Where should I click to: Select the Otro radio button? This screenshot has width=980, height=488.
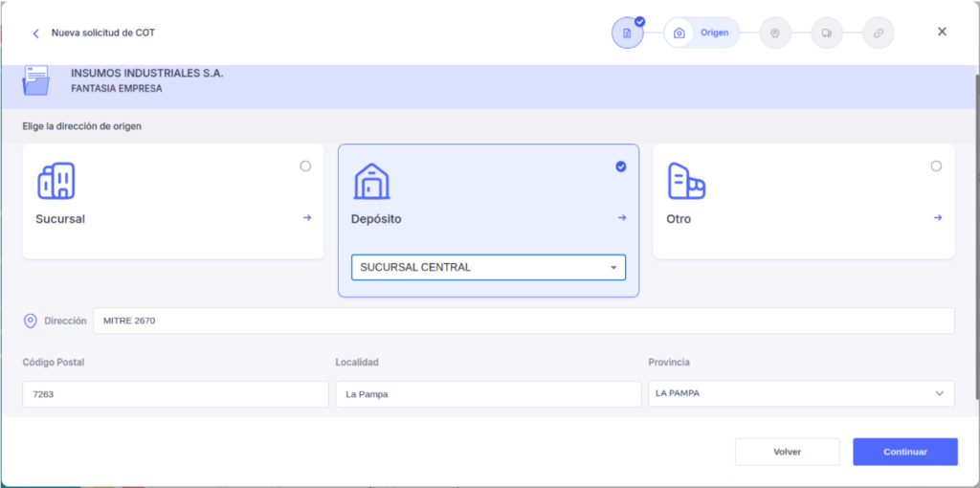tap(936, 166)
